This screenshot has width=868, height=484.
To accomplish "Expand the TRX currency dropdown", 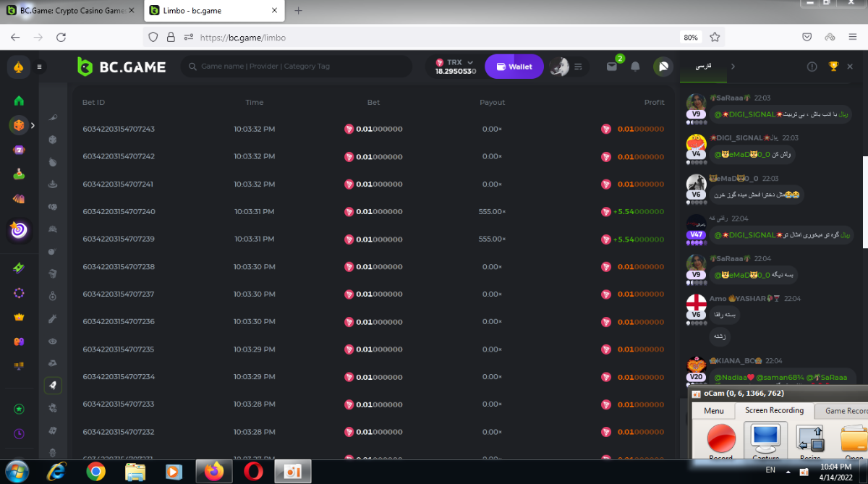I will pyautogui.click(x=470, y=62).
